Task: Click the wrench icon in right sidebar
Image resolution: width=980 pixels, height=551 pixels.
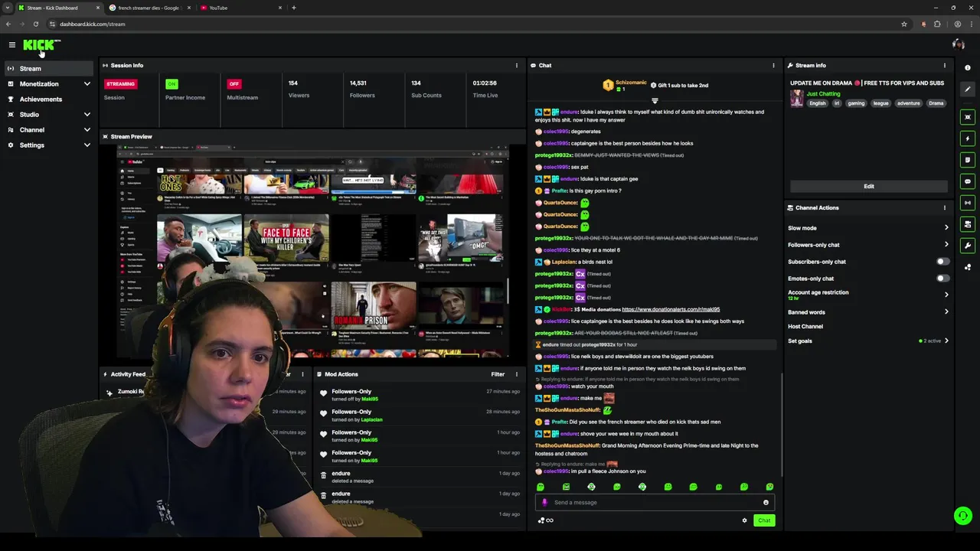Action: pos(968,246)
